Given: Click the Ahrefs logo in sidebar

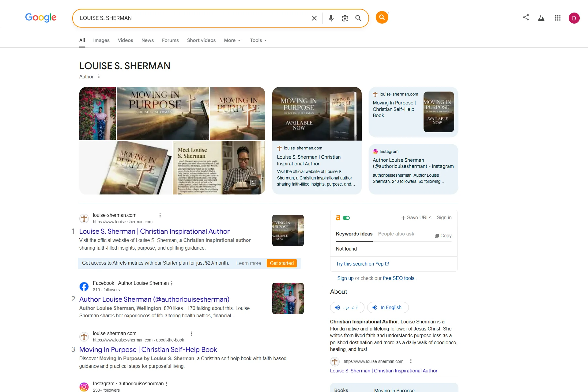Looking at the screenshot, I should (338, 218).
